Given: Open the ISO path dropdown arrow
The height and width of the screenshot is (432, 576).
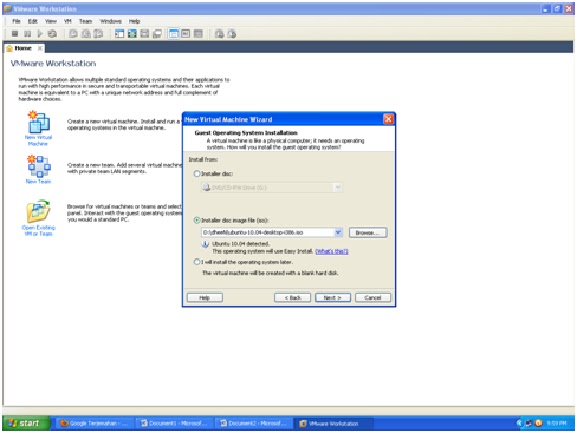Looking at the screenshot, I should tap(338, 233).
